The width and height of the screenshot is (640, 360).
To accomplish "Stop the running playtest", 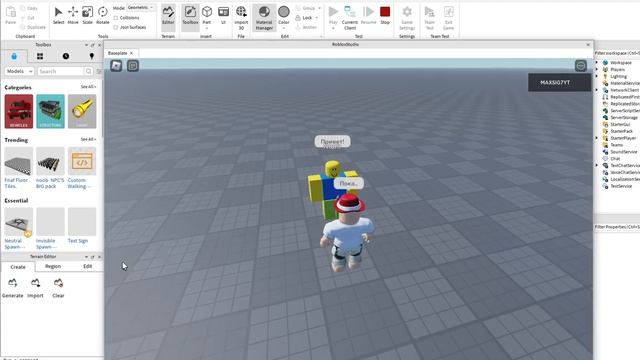I will point(385,15).
